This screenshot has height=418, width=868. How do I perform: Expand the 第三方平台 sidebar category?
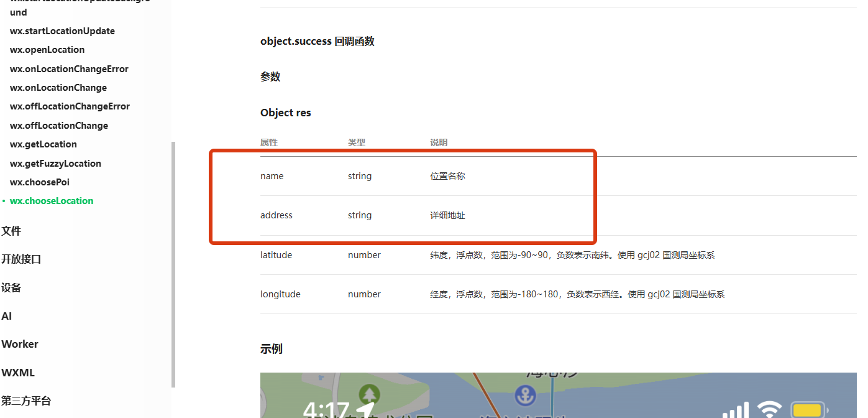[26, 401]
